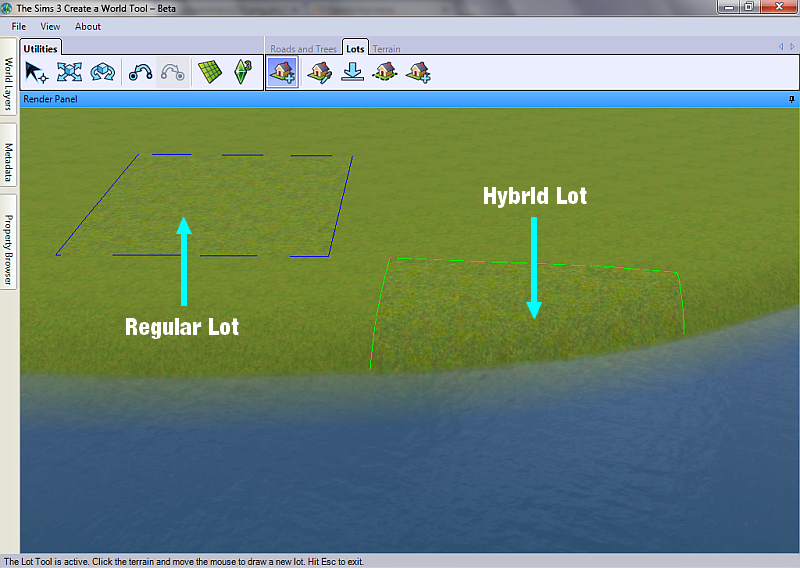The width and height of the screenshot is (800, 568).
Task: Click the fourth house lot icon
Action: [384, 72]
